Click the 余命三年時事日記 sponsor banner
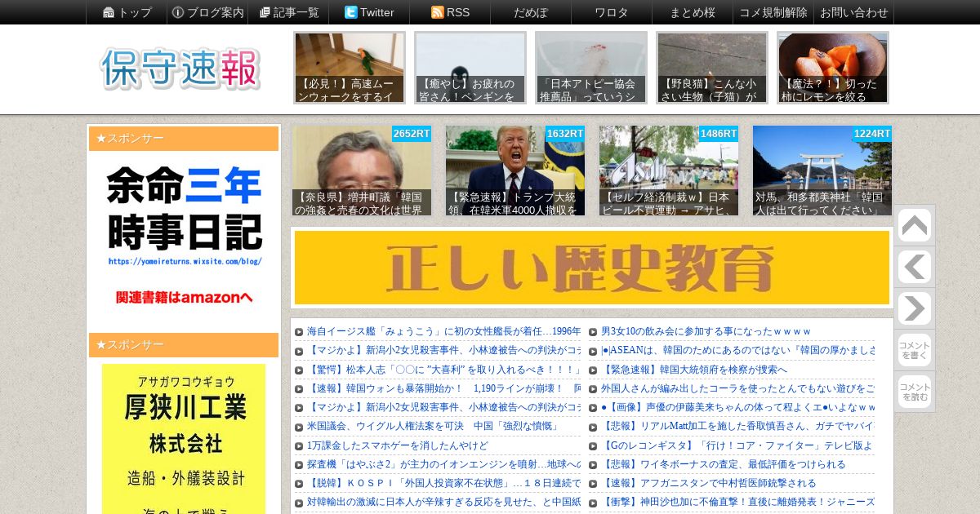Screen dimensions: 980x514 pyautogui.click(x=184, y=237)
